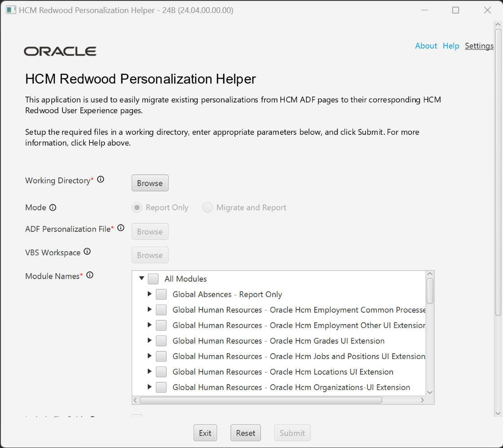The image size is (503, 448).
Task: Select the Migrate and Report radio button
Action: pos(207,207)
